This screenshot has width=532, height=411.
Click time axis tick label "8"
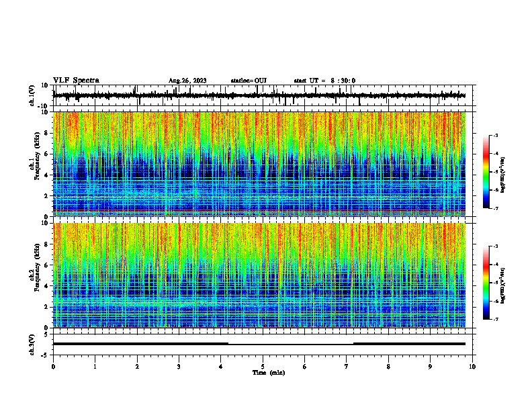click(x=388, y=367)
